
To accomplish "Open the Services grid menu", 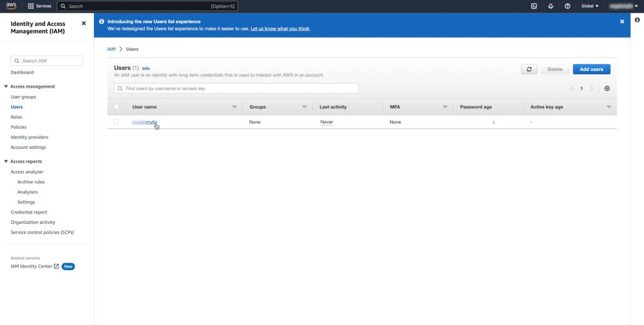I will coord(39,6).
